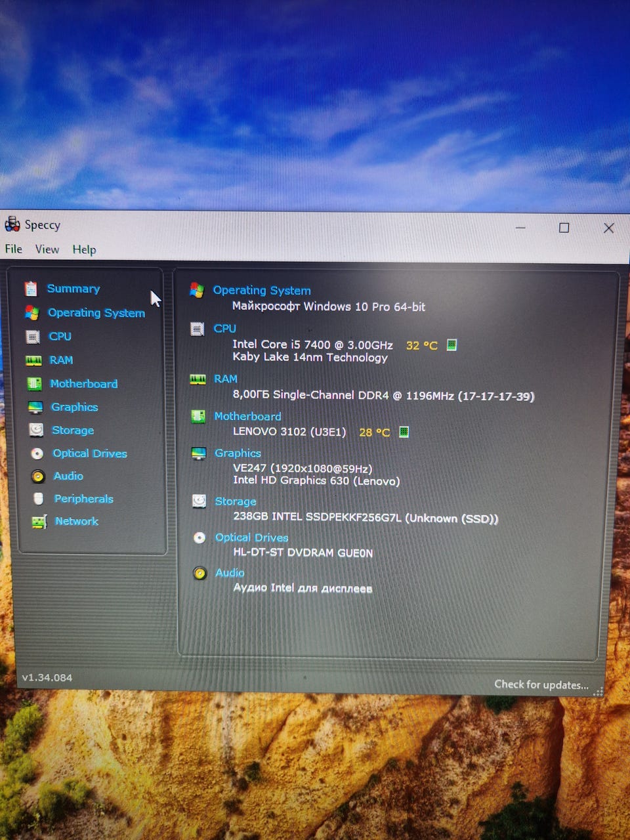Select Summary in the sidebar

coord(73,289)
